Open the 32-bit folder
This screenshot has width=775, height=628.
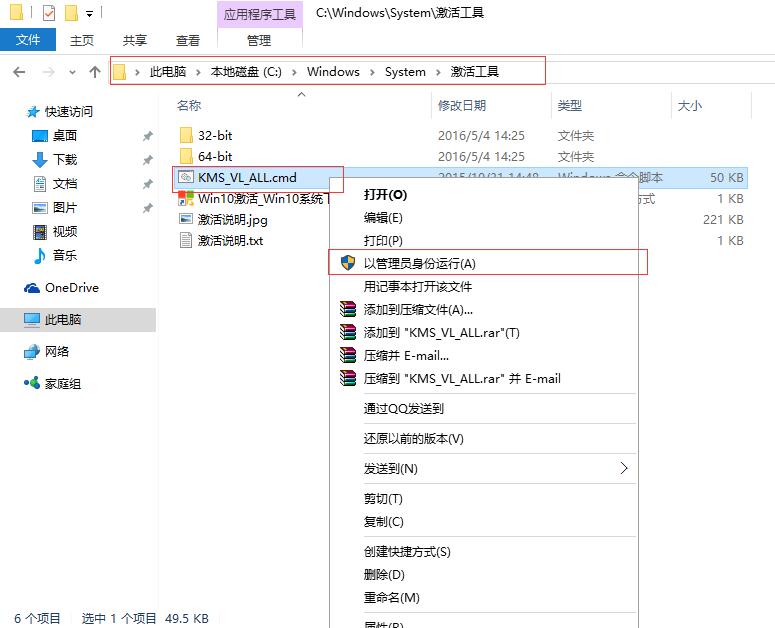(x=214, y=135)
